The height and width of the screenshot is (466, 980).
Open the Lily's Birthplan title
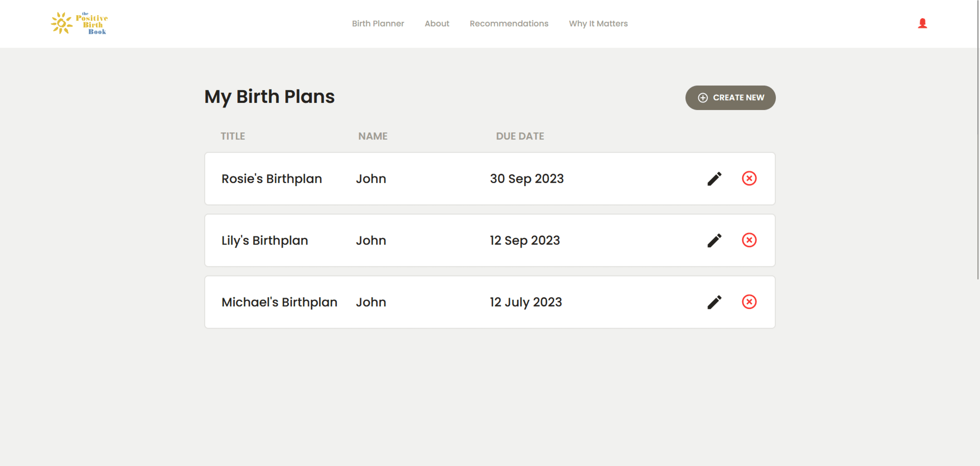[264, 240]
